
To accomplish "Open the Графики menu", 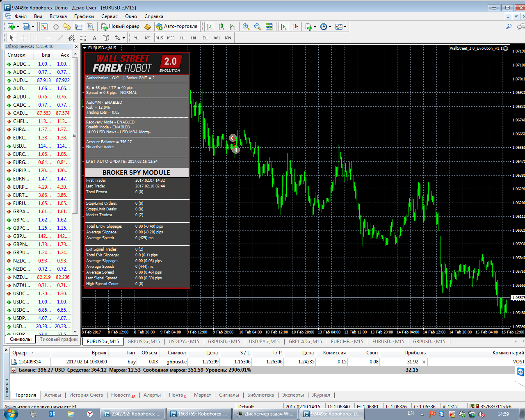I will tap(84, 16).
